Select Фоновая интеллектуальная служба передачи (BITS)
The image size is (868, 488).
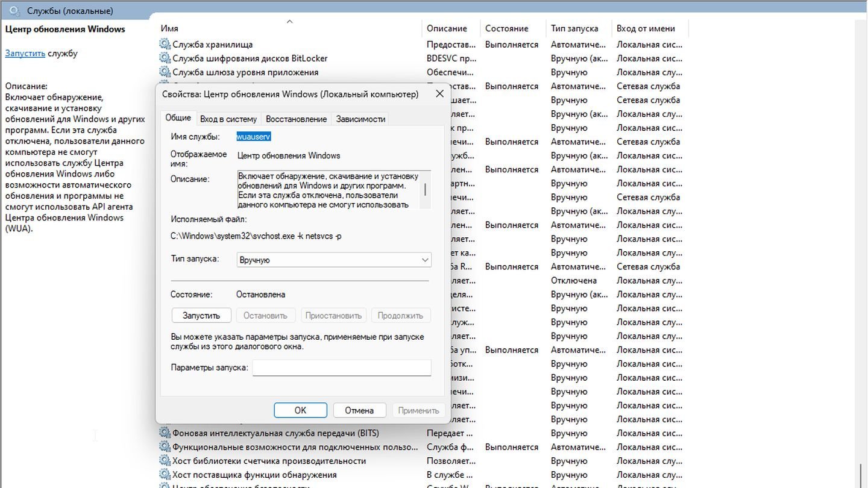coord(275,433)
